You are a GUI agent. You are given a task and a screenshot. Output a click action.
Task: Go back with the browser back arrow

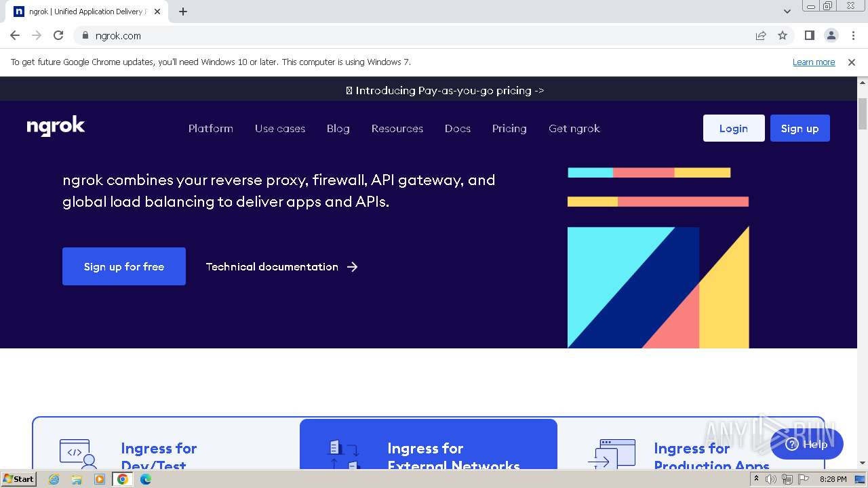(x=15, y=35)
